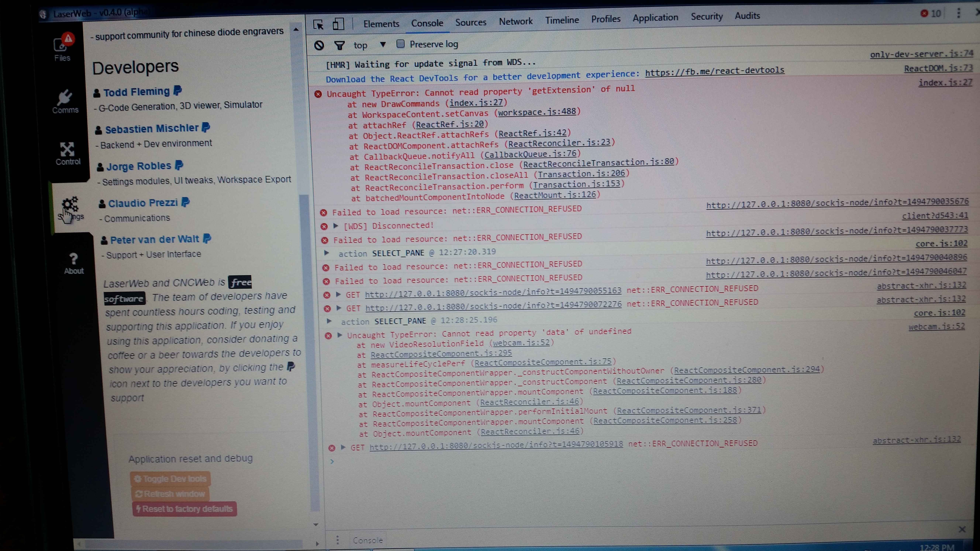Screen dimensions: 980x551
Task: Open Sebastien Mischler developer link
Action: point(152,129)
